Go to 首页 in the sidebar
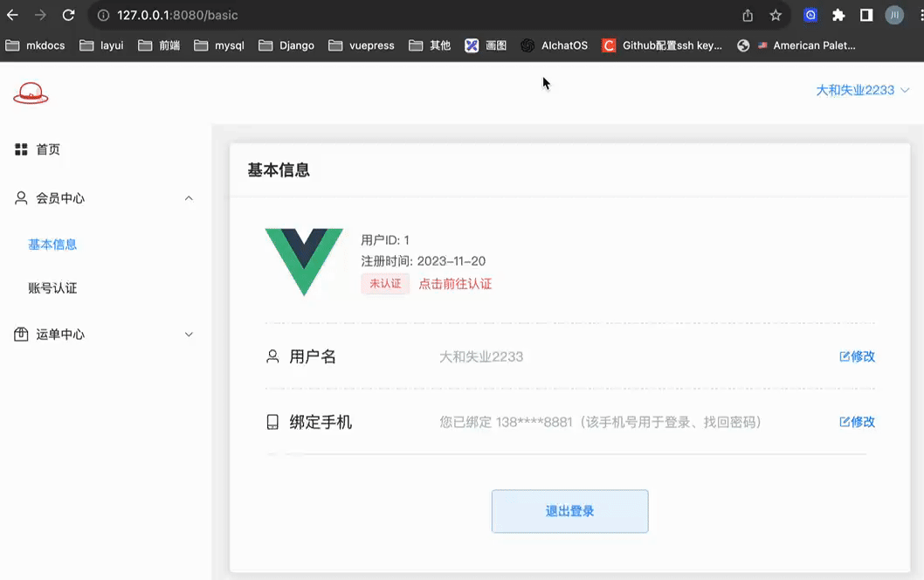924x580 pixels. pos(48,149)
